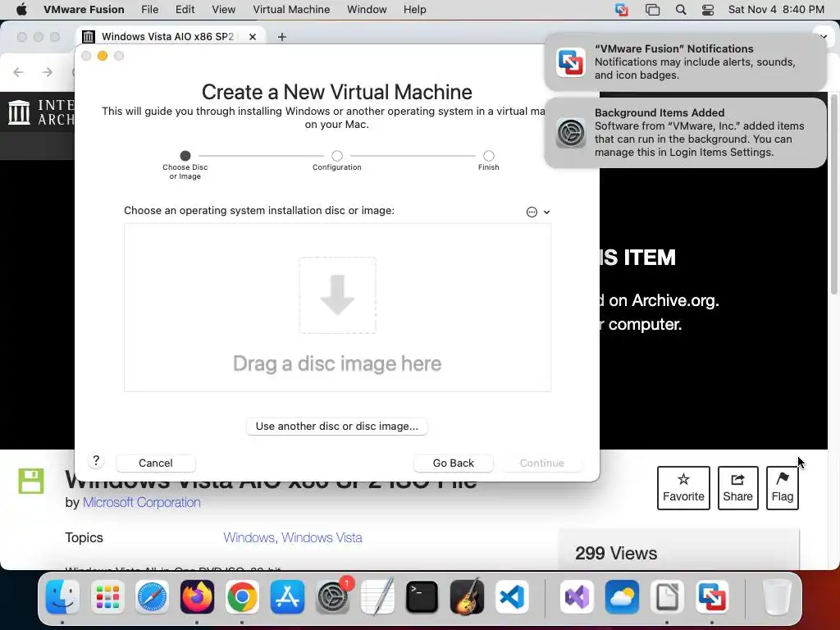Open Visual Studio Code in the Dock
The width and height of the screenshot is (840, 630).
tap(512, 597)
